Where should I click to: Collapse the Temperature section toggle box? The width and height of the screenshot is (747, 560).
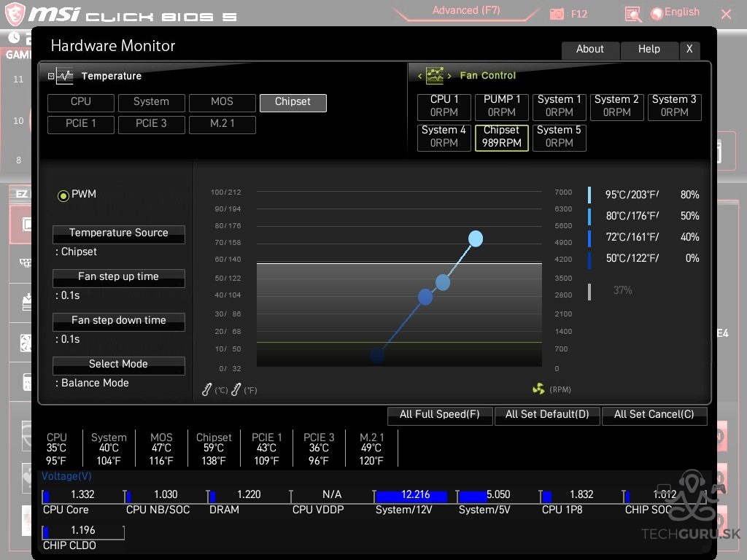51,76
